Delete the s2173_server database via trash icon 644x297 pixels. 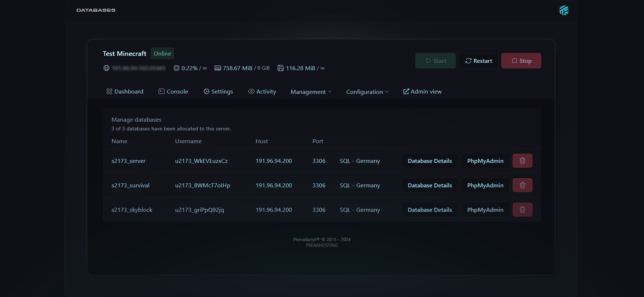pos(522,161)
